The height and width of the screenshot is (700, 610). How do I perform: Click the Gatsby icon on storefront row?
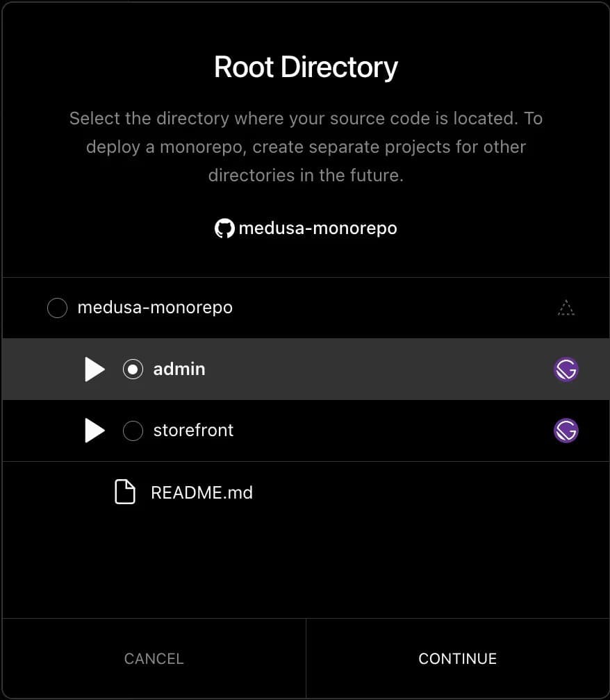[x=566, y=431]
